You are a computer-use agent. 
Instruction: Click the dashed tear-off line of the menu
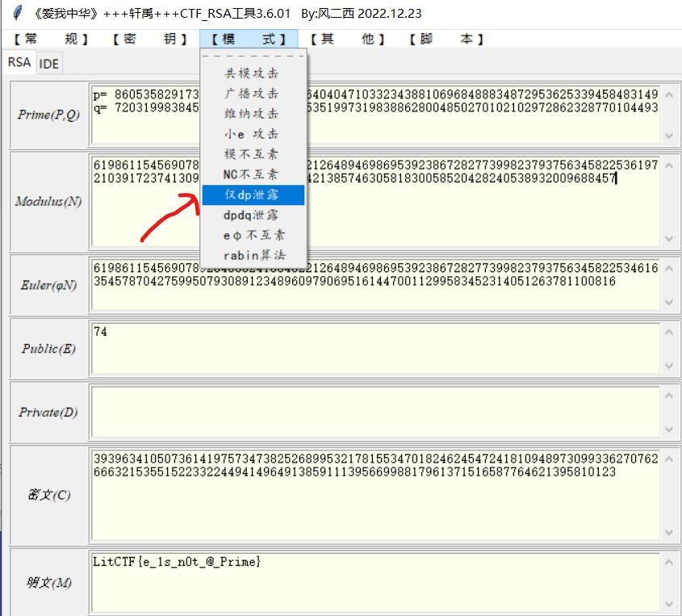tap(253, 57)
